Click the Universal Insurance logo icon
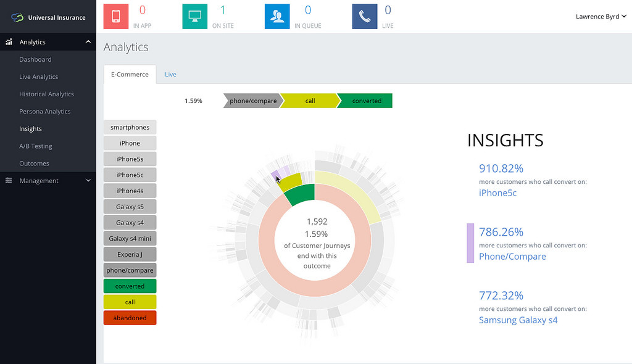 (x=17, y=17)
